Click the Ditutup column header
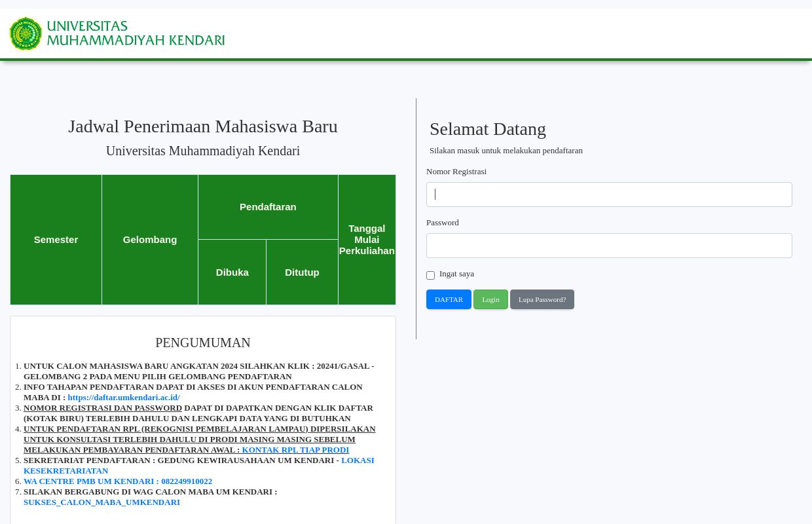The image size is (812, 524). [302, 272]
